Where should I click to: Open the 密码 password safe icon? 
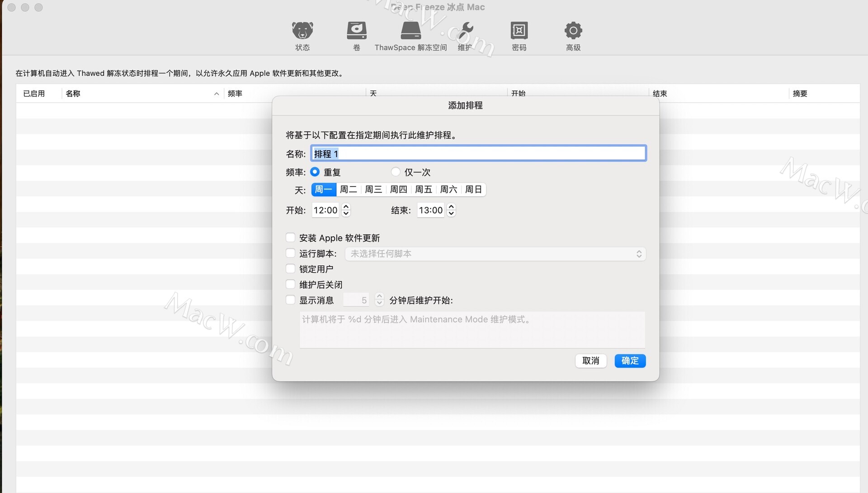519,31
